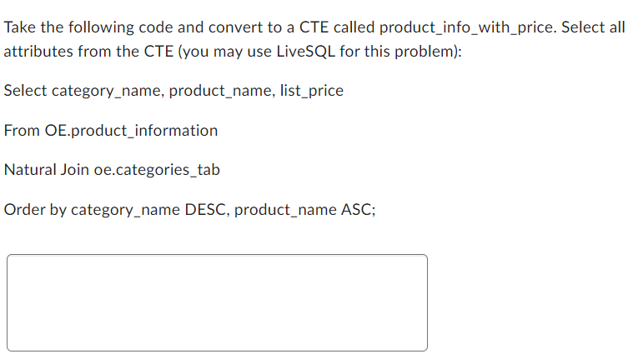Viewport: 628px width, 364px height.
Task: Click inside the empty answer text box
Action: [217, 303]
